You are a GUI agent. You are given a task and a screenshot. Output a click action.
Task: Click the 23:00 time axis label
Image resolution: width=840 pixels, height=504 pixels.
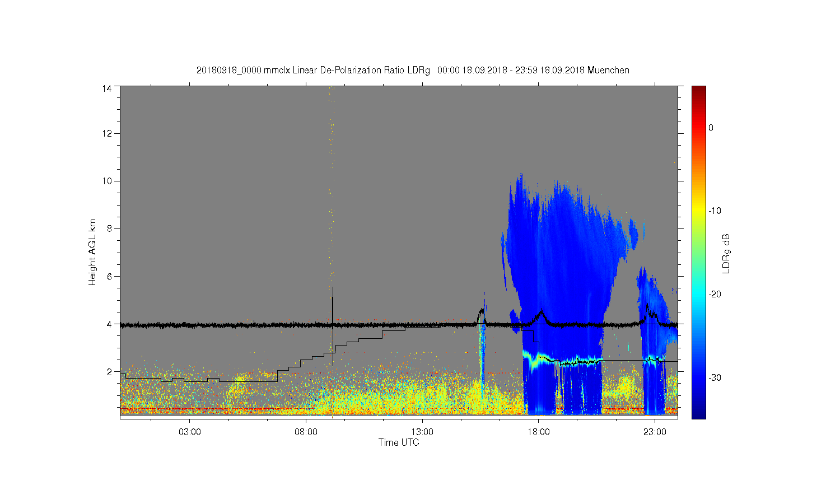[x=655, y=432]
